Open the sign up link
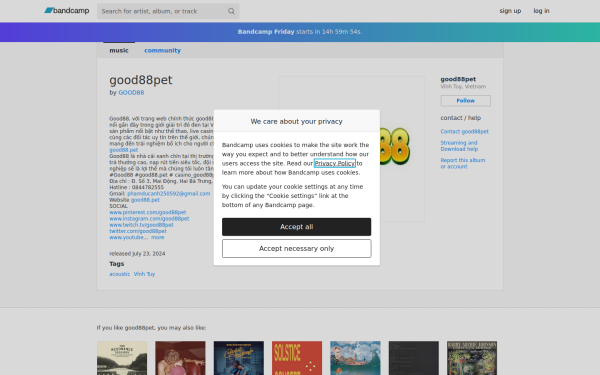Image resolution: width=600 pixels, height=375 pixels. (x=510, y=11)
